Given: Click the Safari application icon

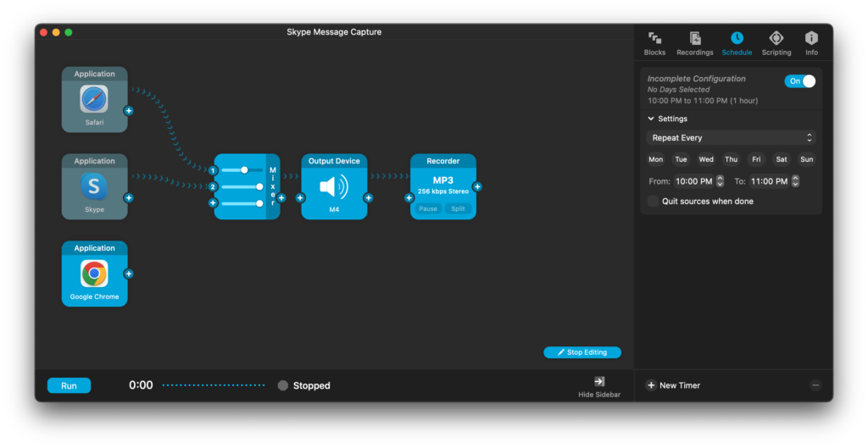Looking at the screenshot, I should [94, 99].
